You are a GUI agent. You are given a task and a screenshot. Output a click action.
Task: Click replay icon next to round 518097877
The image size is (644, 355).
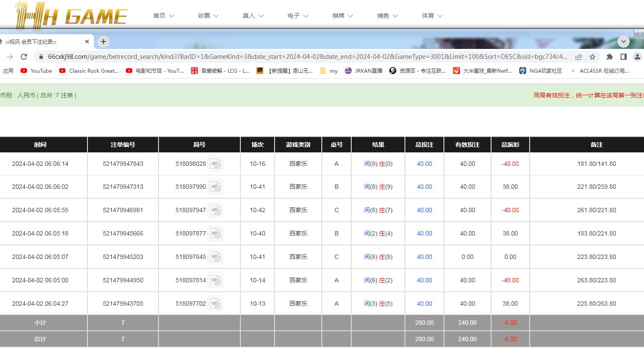click(x=215, y=233)
